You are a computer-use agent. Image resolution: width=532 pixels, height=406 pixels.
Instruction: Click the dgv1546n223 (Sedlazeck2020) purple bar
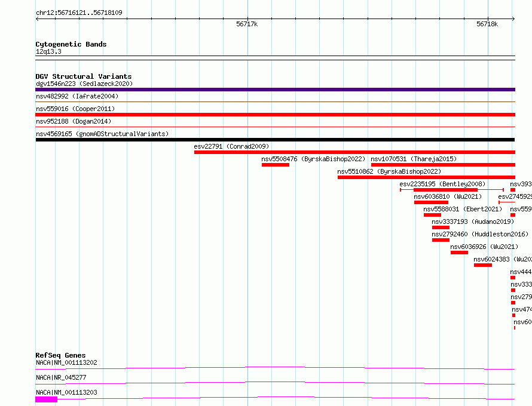click(x=275, y=90)
